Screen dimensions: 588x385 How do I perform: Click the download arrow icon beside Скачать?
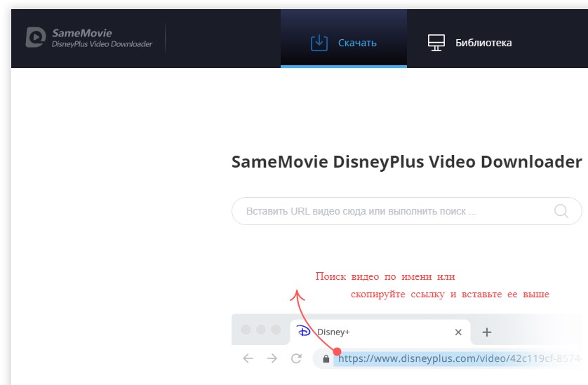[x=319, y=43]
